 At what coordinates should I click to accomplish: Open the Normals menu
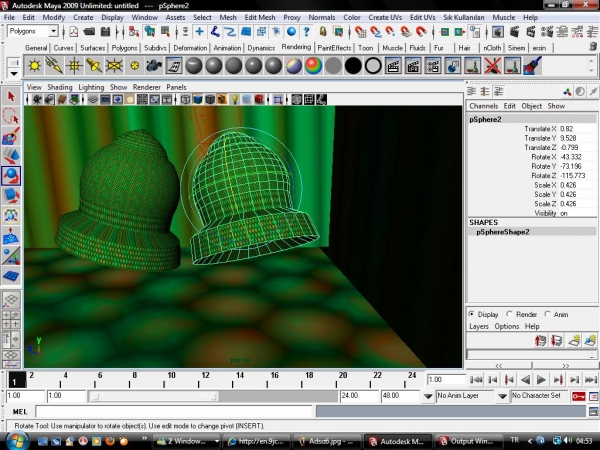[x=322, y=17]
